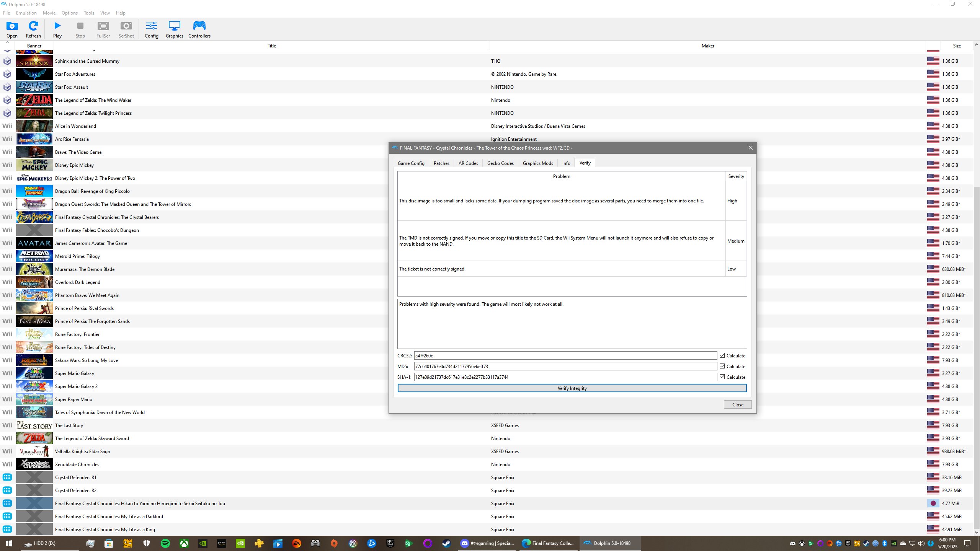Open the Tools menu
Screen dimensions: 980x551
point(89,13)
